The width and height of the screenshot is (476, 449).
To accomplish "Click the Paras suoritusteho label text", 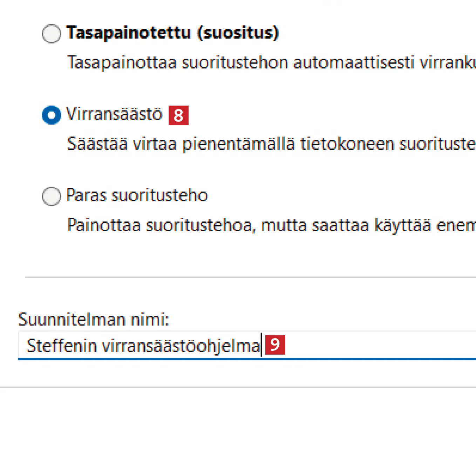I will (x=137, y=195).
